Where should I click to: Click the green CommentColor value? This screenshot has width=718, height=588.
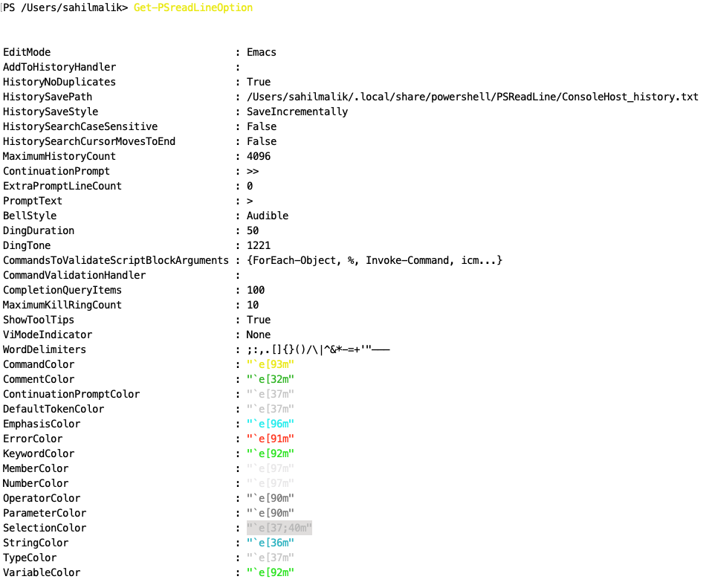pyautogui.click(x=271, y=379)
